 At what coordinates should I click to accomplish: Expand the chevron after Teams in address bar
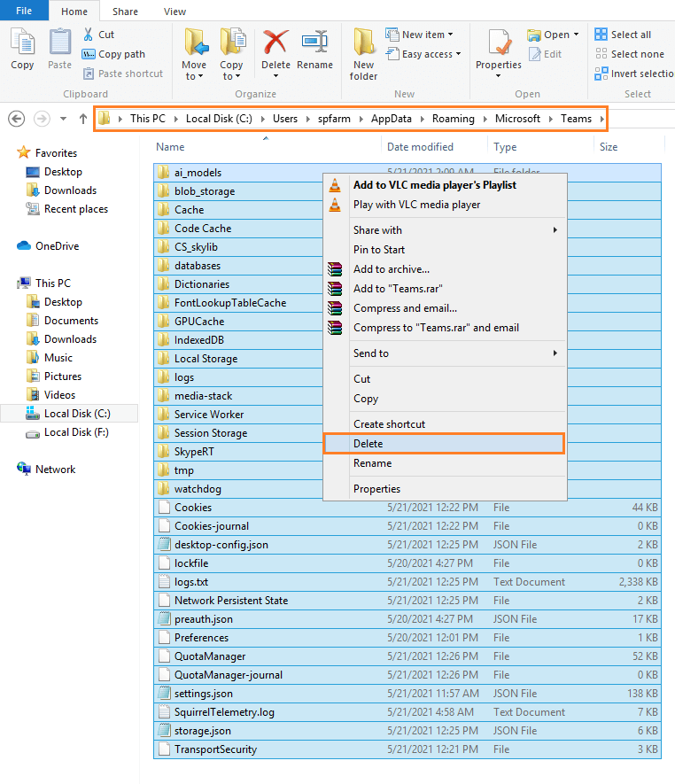[x=601, y=119]
